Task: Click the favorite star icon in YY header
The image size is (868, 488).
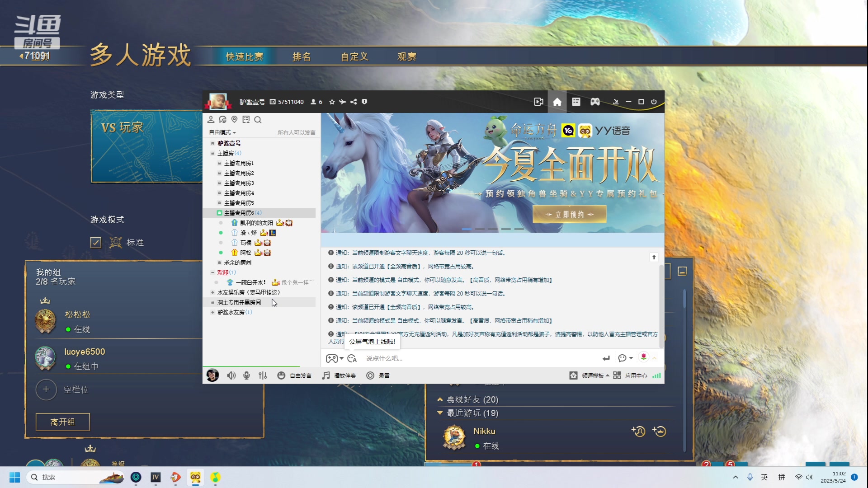Action: [x=332, y=102]
